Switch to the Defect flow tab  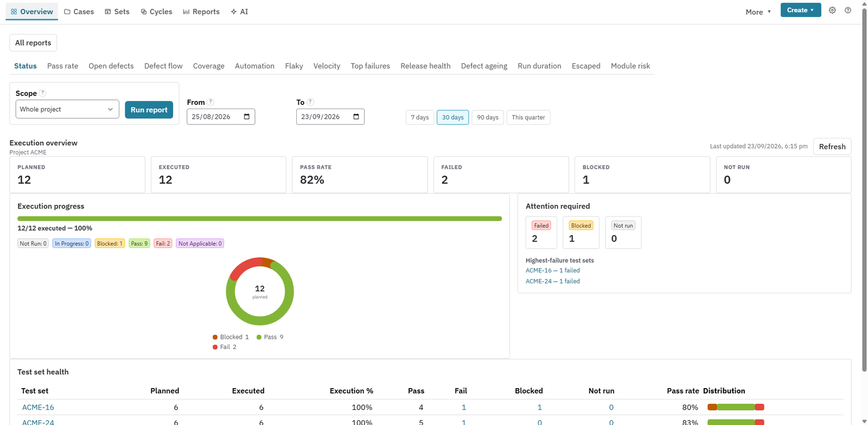click(x=163, y=66)
